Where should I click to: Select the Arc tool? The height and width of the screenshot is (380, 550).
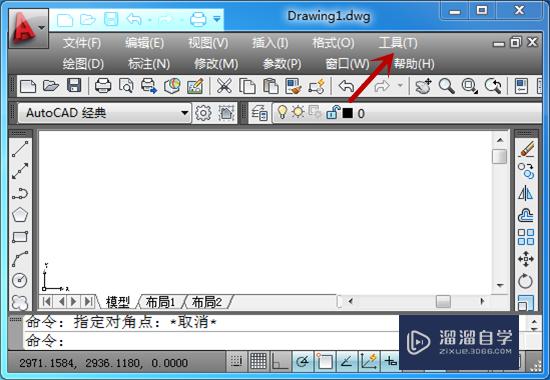(20, 259)
